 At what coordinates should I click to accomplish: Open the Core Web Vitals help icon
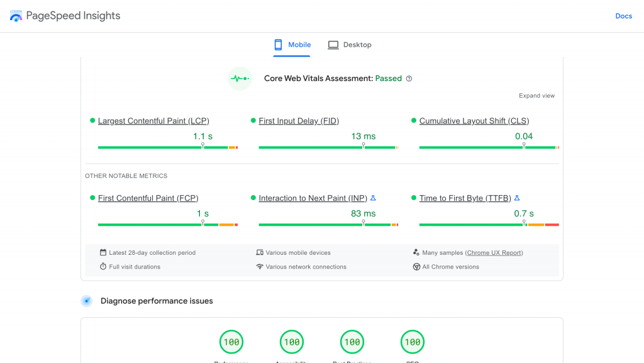[x=409, y=79]
